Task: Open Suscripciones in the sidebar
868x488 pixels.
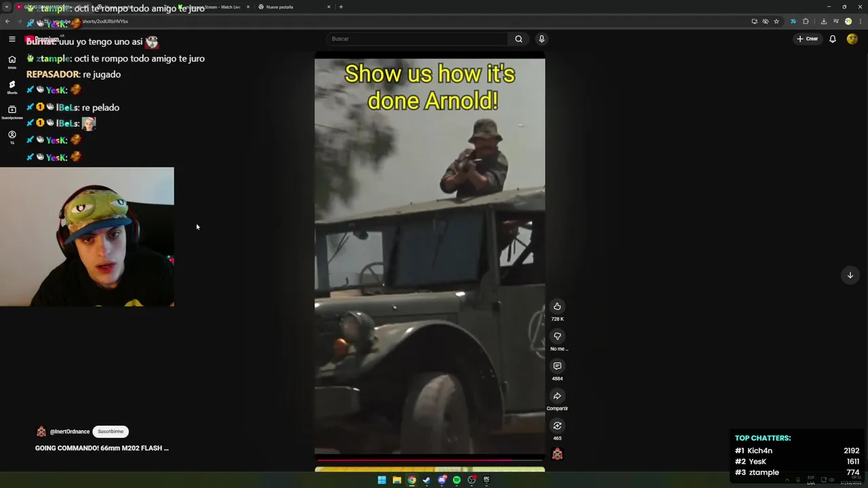Action: point(12,112)
